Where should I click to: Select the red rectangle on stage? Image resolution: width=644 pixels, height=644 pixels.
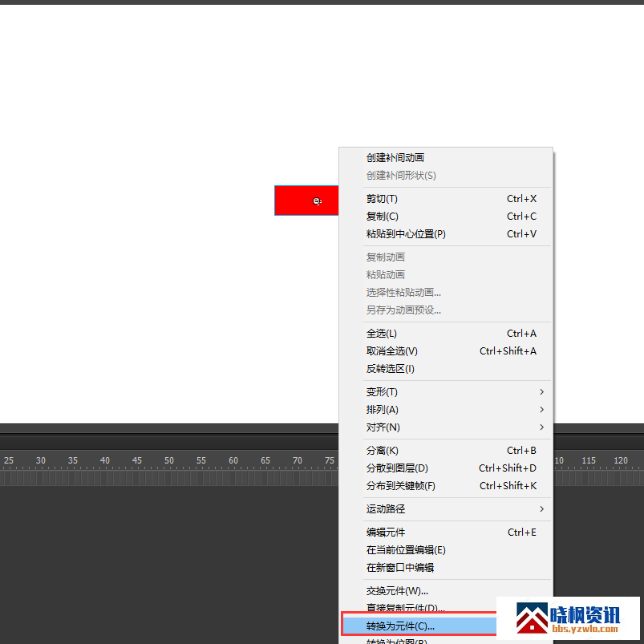(x=306, y=200)
